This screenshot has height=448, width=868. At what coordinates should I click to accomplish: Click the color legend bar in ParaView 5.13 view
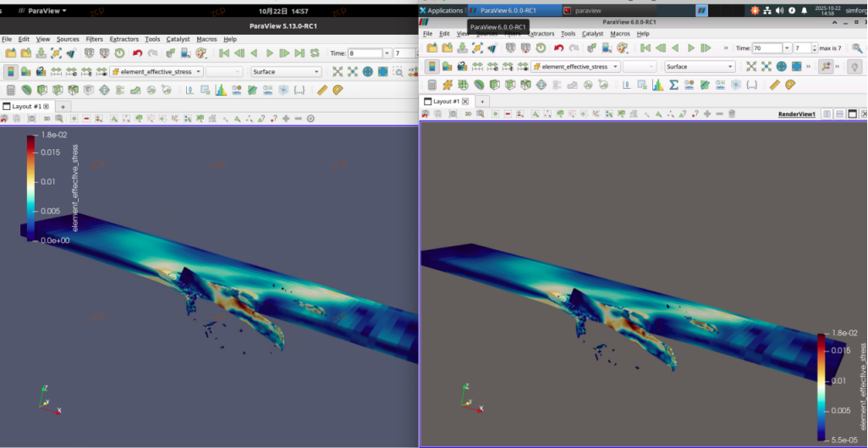[x=31, y=188]
